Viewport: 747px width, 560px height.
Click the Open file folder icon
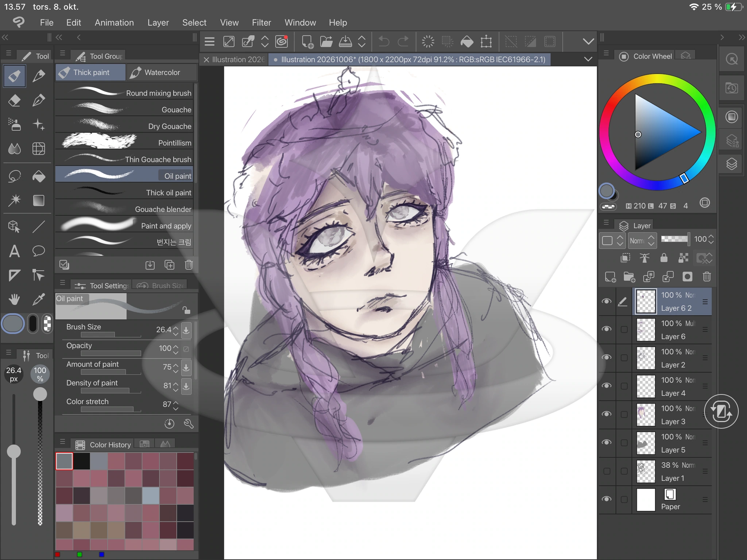pos(326,42)
